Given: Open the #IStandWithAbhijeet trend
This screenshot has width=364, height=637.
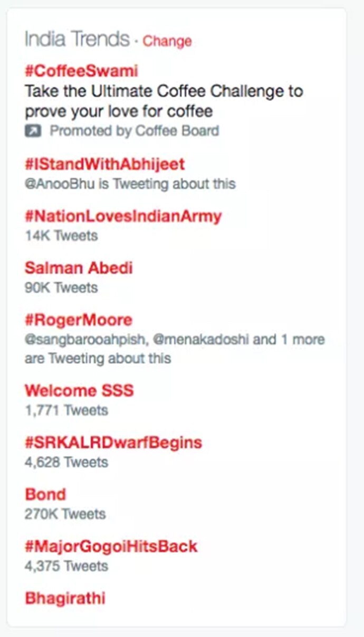Looking at the screenshot, I should pyautogui.click(x=104, y=164).
